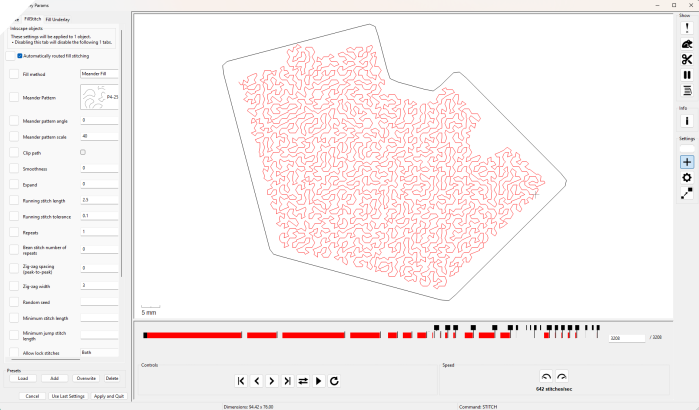Slow down the simulation speed

pyautogui.click(x=546, y=377)
